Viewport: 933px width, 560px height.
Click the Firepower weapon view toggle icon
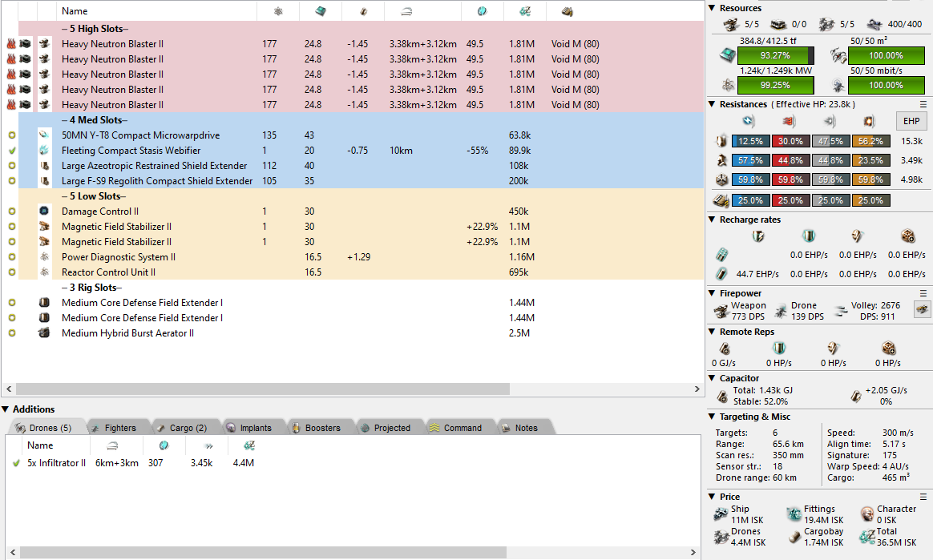(922, 309)
